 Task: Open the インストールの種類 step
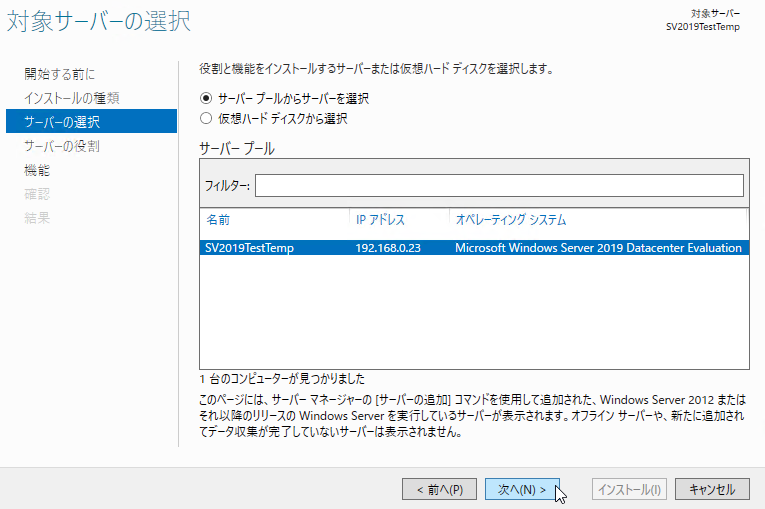pyautogui.click(x=72, y=98)
